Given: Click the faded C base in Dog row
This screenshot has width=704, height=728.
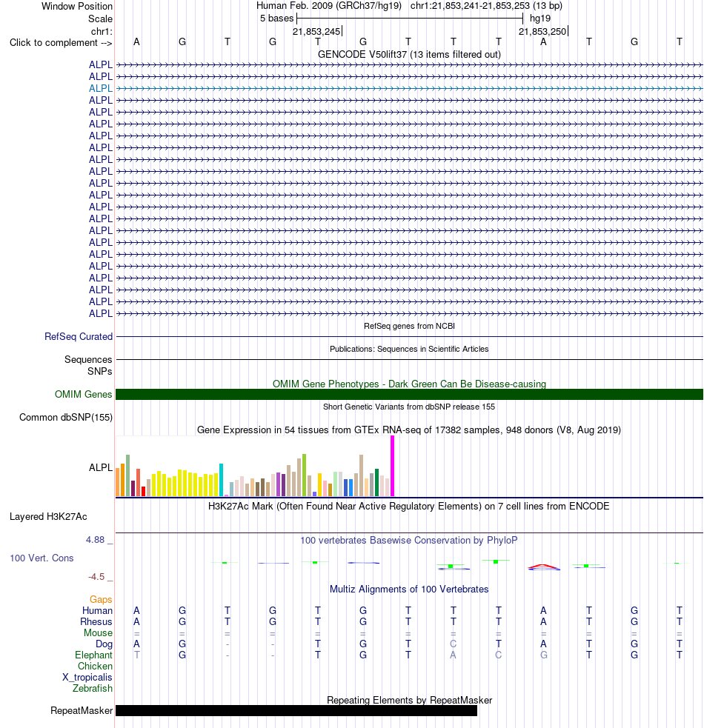Looking at the screenshot, I should tap(453, 644).
